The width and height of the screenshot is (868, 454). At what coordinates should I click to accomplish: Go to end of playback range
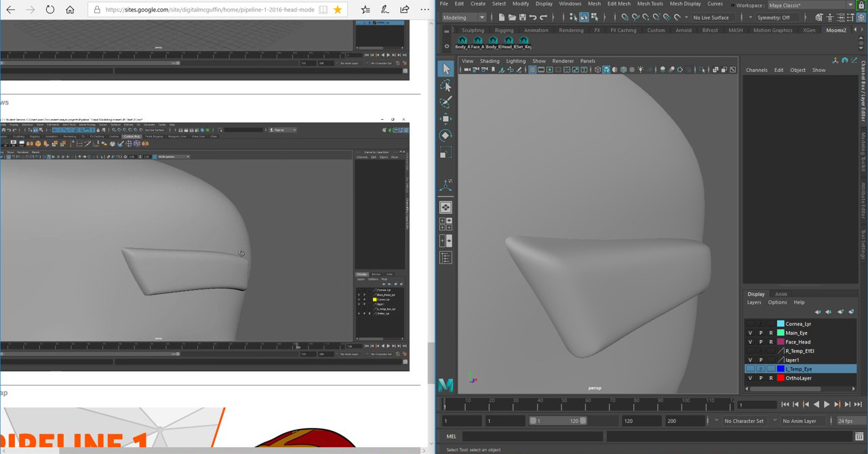[857, 404]
